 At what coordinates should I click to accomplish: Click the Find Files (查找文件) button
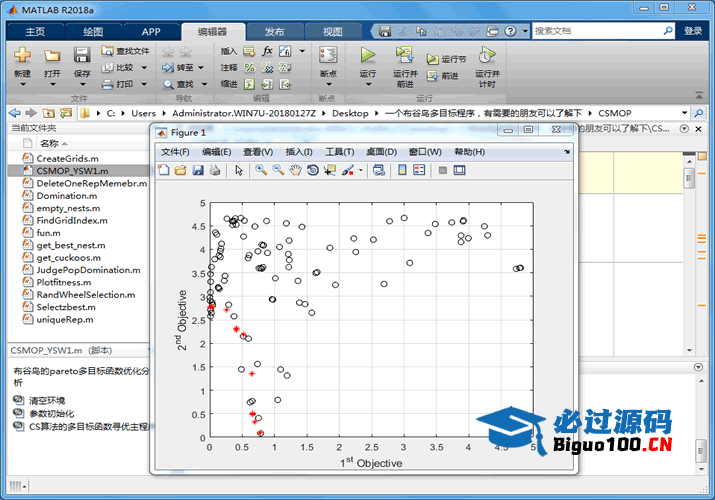pyautogui.click(x=125, y=50)
